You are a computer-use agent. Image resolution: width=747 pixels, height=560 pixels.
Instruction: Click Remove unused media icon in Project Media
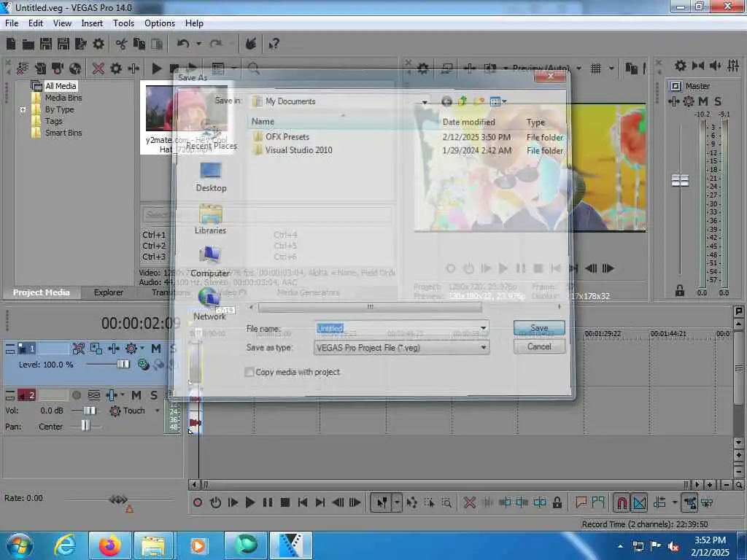pyautogui.click(x=23, y=69)
